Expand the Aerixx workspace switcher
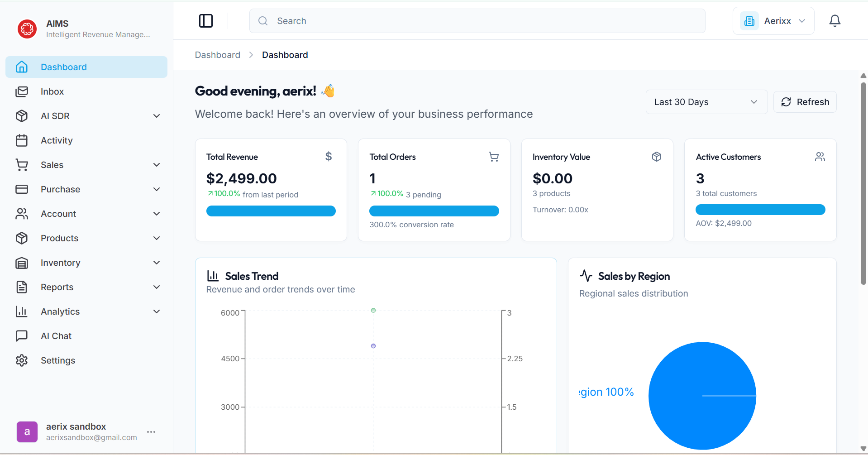The height and width of the screenshot is (455, 868). tap(773, 21)
